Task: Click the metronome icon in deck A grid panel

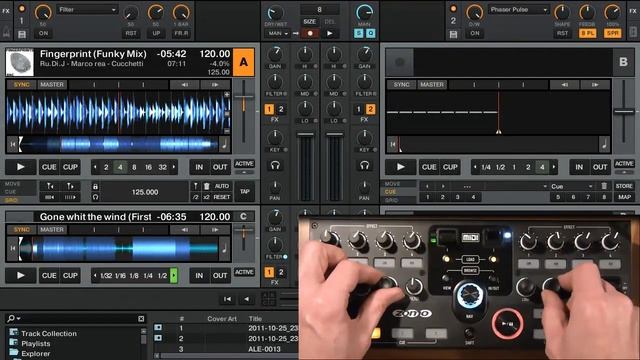Action: [95, 197]
